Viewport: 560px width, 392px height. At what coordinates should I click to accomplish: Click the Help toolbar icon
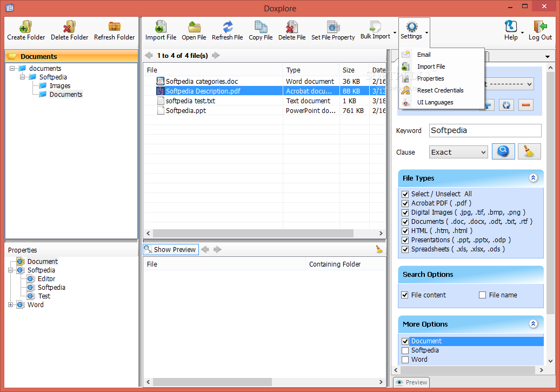(511, 26)
